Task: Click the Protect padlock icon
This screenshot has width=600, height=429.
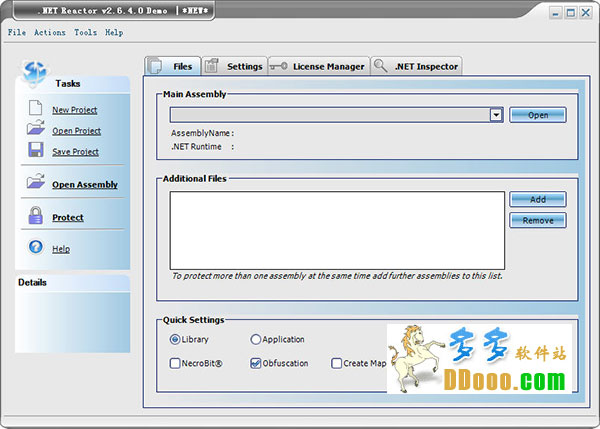Action: coord(36,215)
